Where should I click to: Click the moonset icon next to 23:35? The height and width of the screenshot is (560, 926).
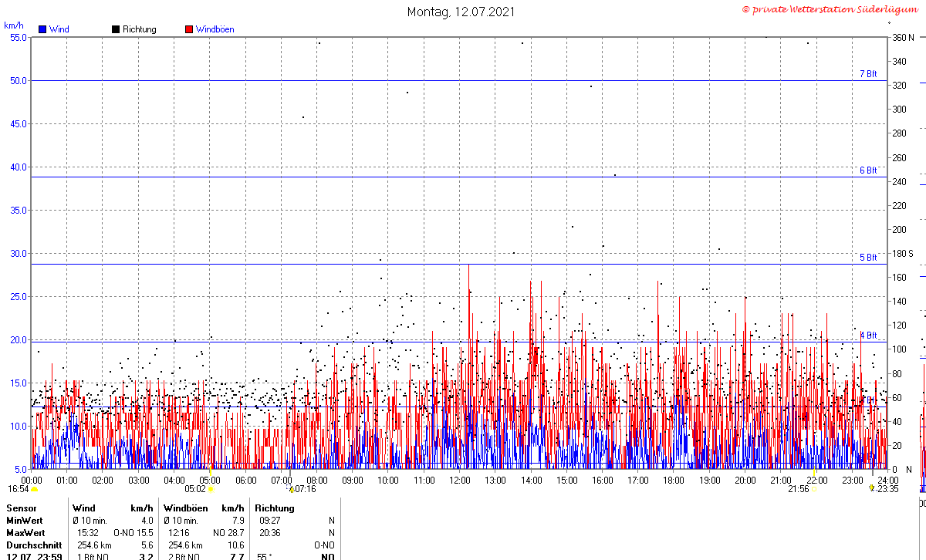871,488
